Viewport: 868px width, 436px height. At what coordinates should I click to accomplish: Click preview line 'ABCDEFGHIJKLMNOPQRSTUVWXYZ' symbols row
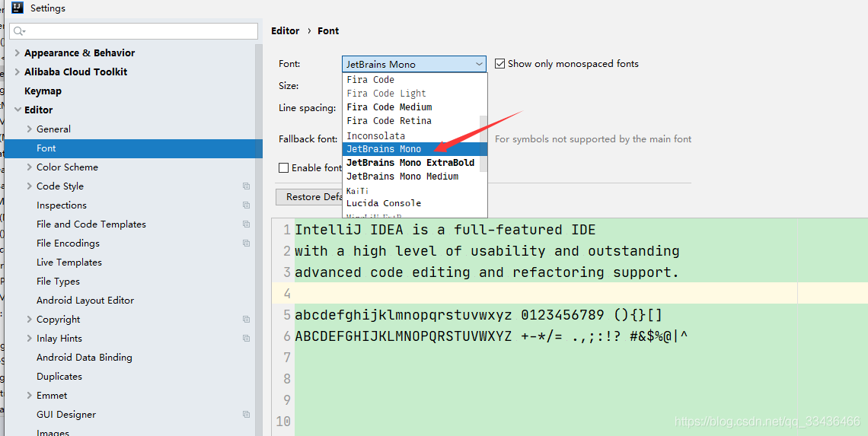click(492, 336)
